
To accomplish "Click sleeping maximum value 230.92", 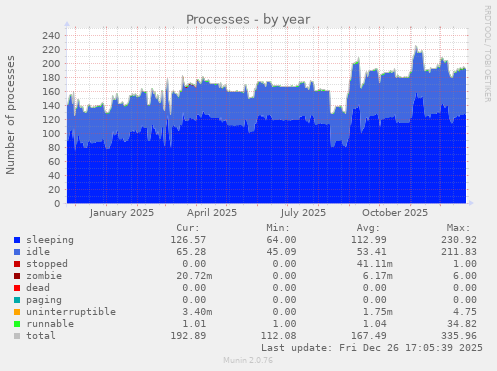I will pos(459,240).
